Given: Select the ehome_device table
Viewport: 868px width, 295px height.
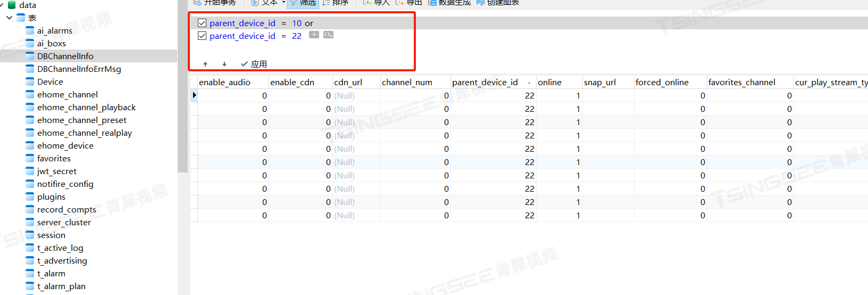Looking at the screenshot, I should click(65, 145).
